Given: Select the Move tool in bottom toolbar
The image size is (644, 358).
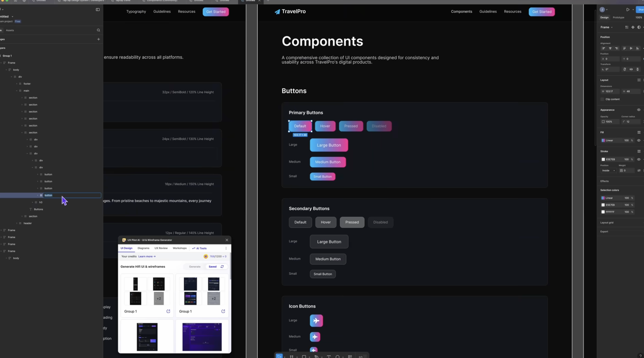Looking at the screenshot, I should pos(279,356).
